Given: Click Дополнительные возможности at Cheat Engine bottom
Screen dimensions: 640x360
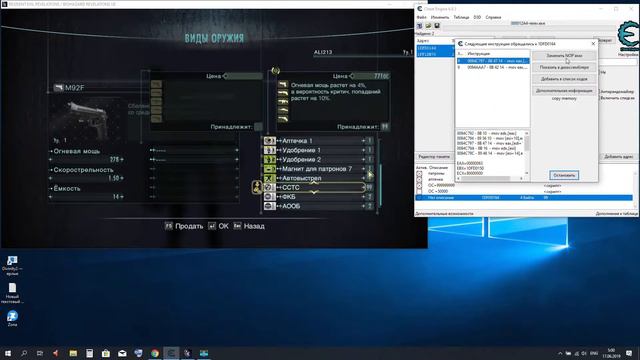Looking at the screenshot, I should [x=444, y=213].
